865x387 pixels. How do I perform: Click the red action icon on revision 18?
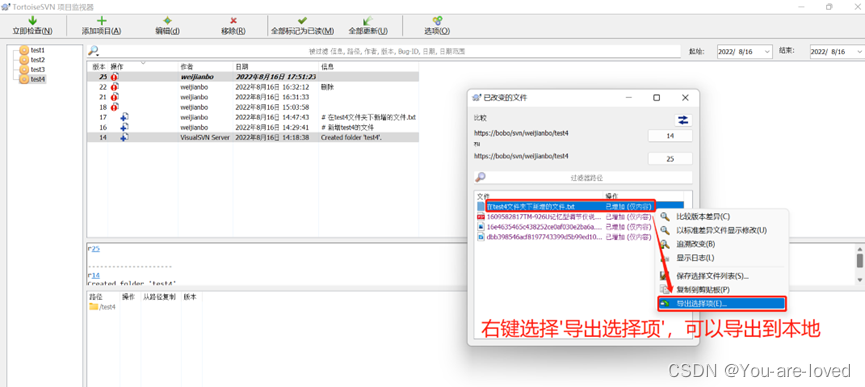115,107
